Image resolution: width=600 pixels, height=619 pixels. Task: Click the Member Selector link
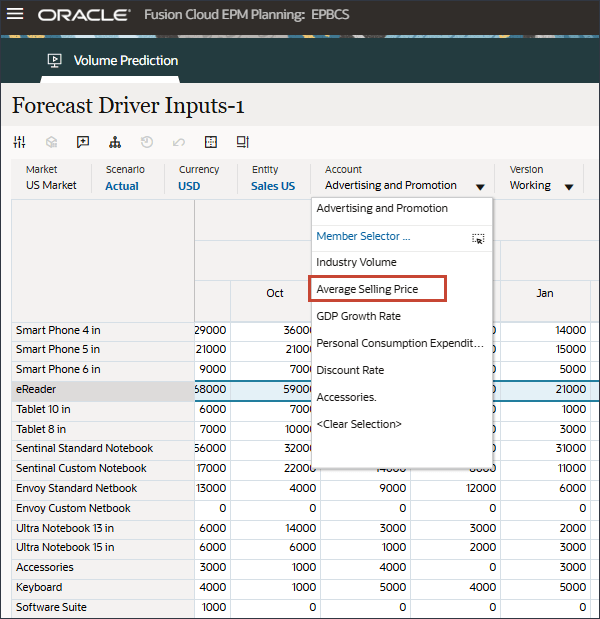[x=363, y=236]
